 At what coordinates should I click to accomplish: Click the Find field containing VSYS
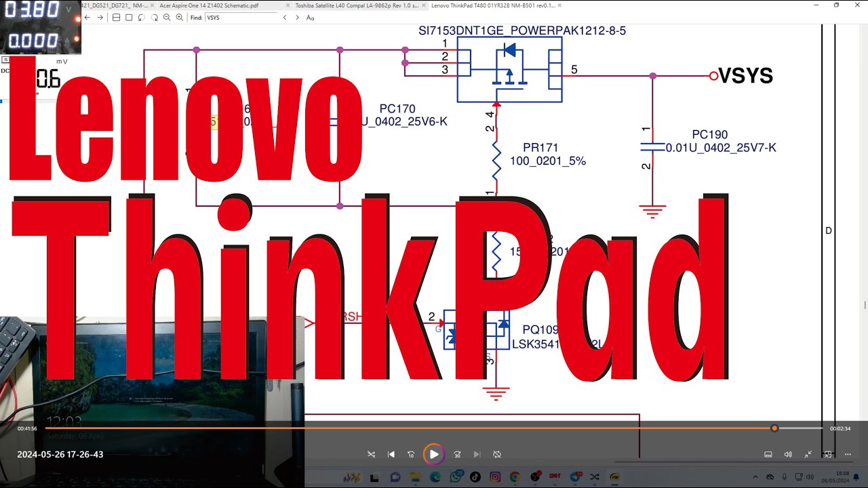[x=241, y=18]
